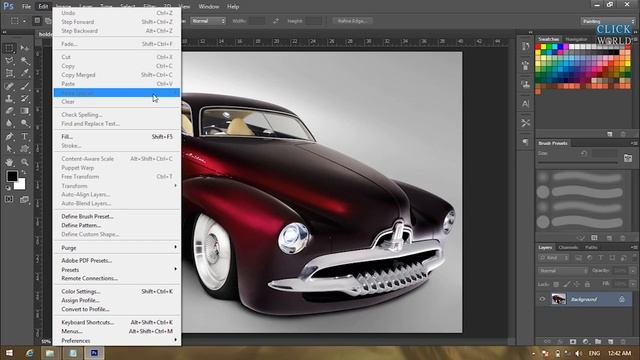This screenshot has width=640, height=360.
Task: Open the layer Kind filter dropdown
Action: click(553, 258)
